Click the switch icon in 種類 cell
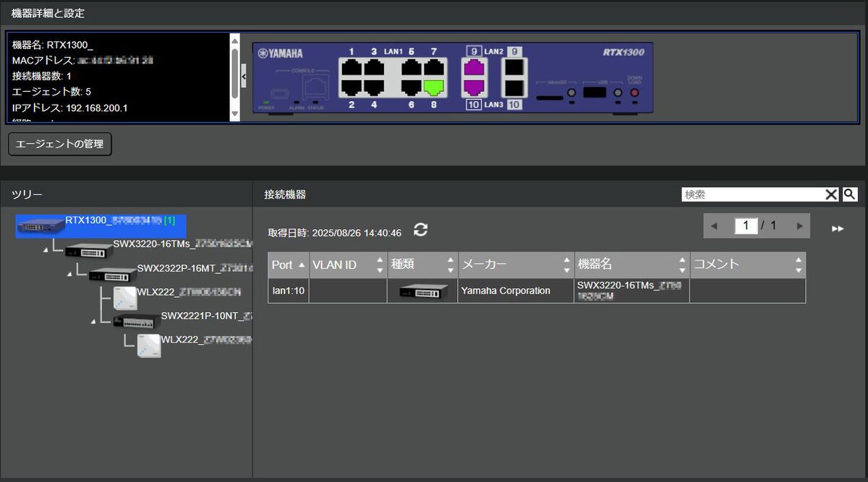 pyautogui.click(x=422, y=291)
